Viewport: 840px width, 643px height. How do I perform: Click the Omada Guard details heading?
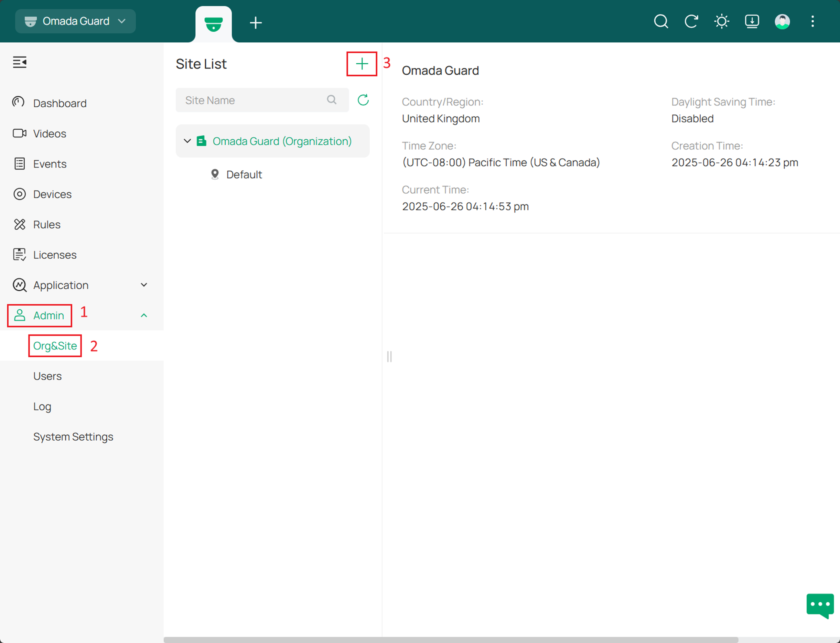click(440, 70)
